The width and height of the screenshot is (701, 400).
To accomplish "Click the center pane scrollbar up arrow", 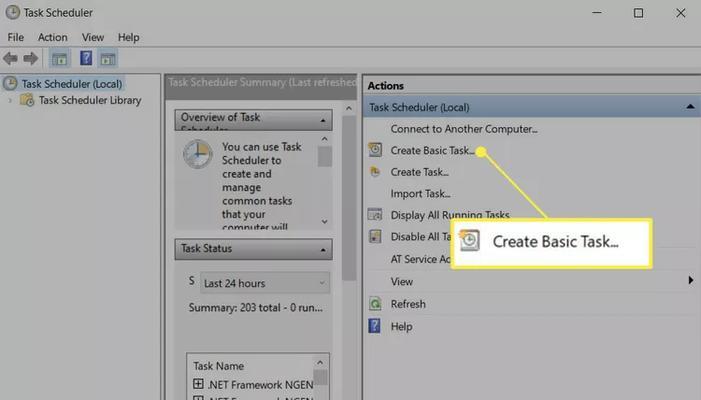I will (x=349, y=108).
